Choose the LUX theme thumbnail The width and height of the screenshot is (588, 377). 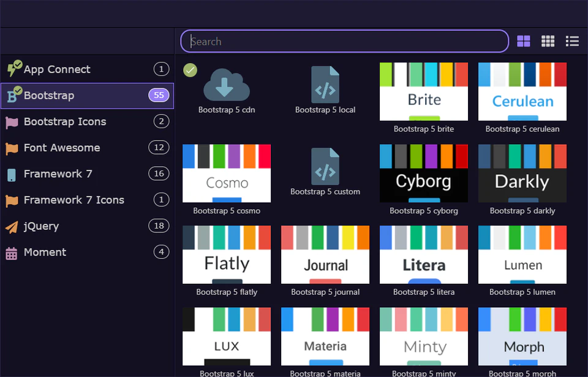tap(227, 337)
